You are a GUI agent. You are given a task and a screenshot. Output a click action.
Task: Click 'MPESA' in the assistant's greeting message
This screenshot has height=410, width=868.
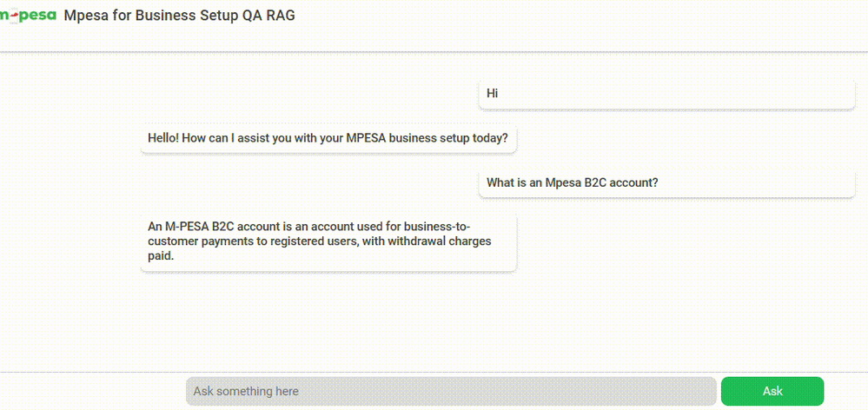point(366,138)
